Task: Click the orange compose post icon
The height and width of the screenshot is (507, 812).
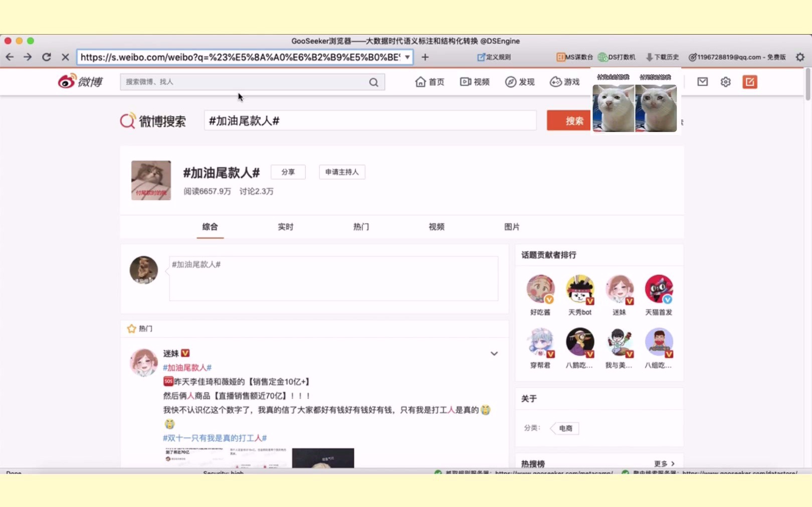Action: click(750, 82)
